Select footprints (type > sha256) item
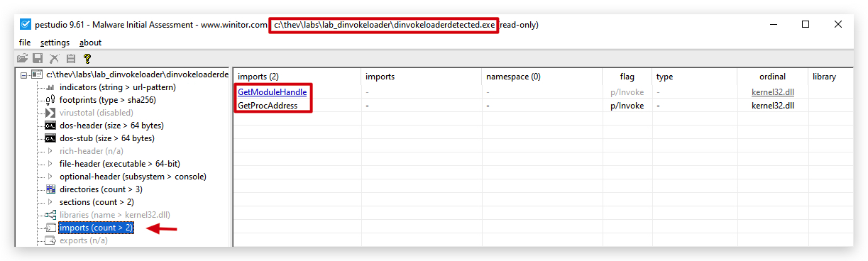 (108, 100)
